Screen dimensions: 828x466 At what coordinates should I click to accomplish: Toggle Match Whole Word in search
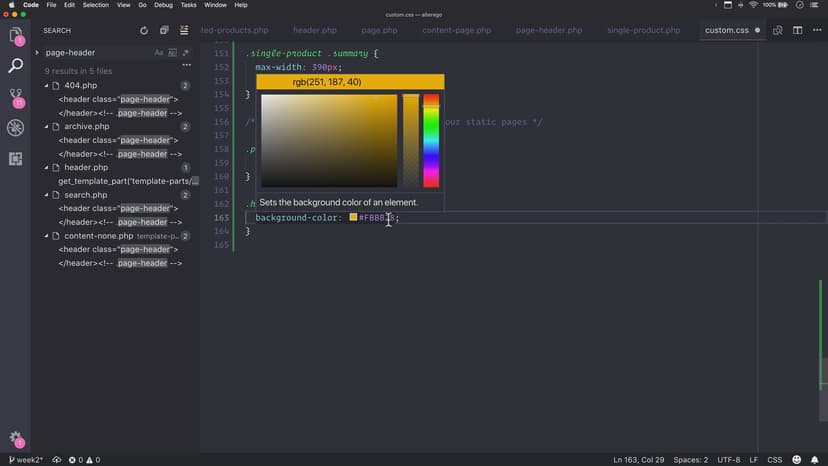click(x=173, y=52)
